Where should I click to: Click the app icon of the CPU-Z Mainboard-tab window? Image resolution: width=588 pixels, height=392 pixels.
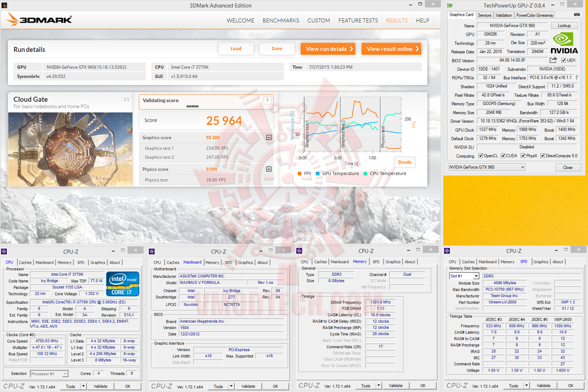(152, 251)
